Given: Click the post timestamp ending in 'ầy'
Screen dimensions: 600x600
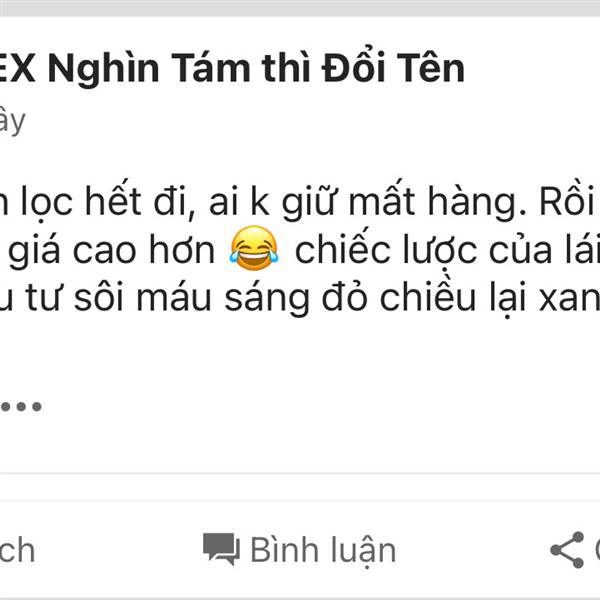Looking at the screenshot, I should point(12,122).
